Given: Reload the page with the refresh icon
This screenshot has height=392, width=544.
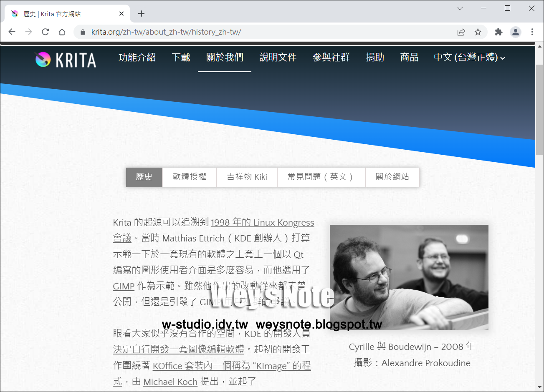Looking at the screenshot, I should tap(46, 32).
